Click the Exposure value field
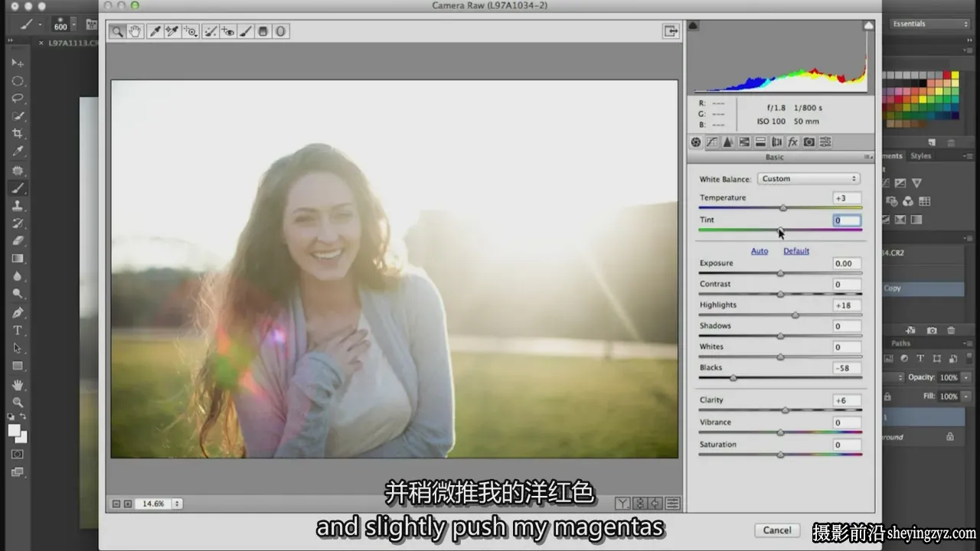This screenshot has height=551, width=980. [x=847, y=263]
